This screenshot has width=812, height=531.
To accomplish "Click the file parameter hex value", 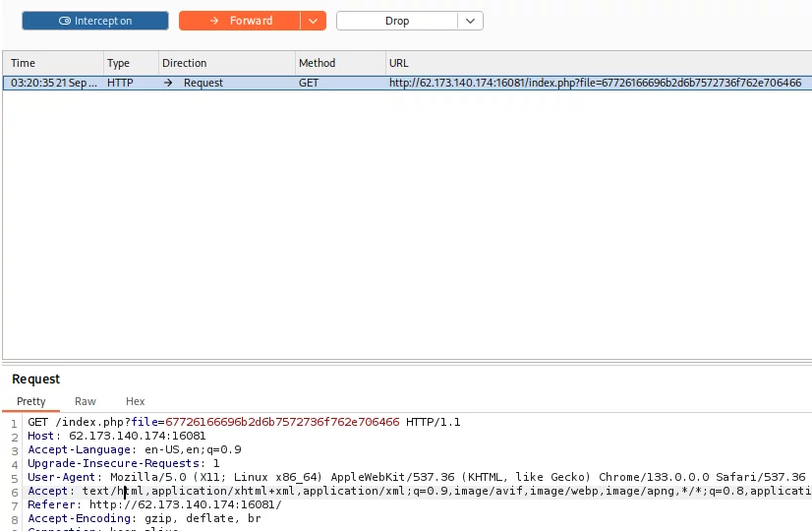I will [x=282, y=422].
